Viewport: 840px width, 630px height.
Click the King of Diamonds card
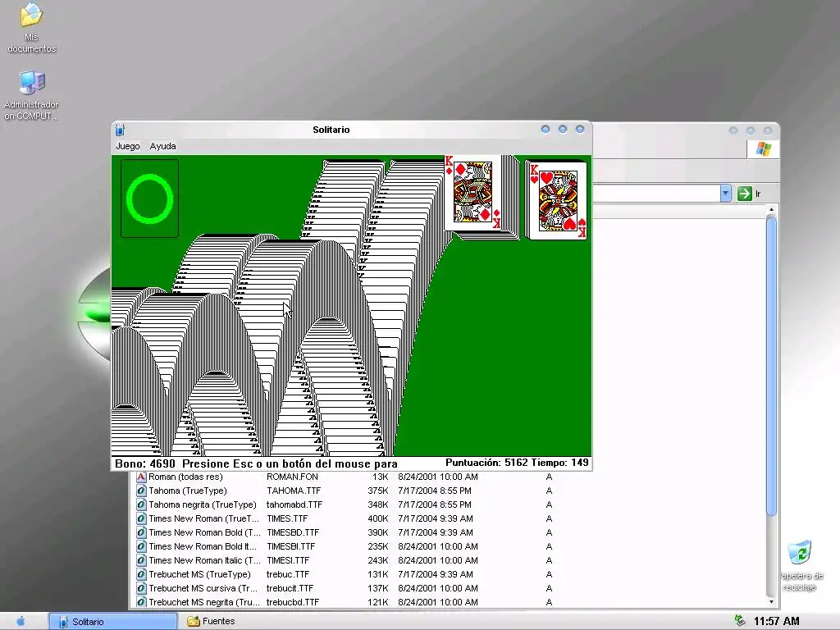[x=474, y=193]
